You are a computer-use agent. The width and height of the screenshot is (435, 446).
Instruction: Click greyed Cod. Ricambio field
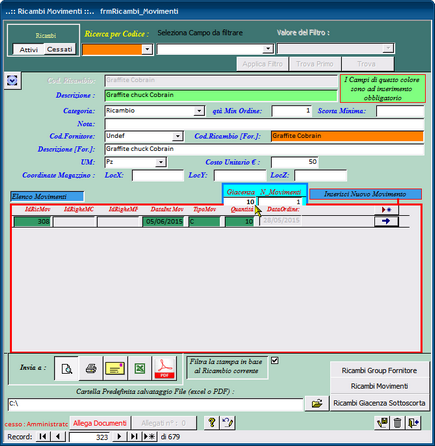point(221,81)
